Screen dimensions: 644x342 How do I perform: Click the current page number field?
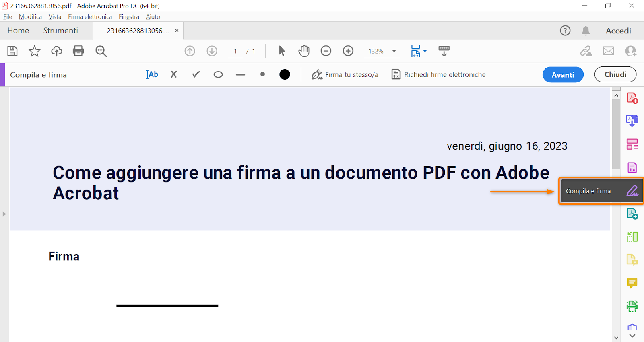coord(235,51)
